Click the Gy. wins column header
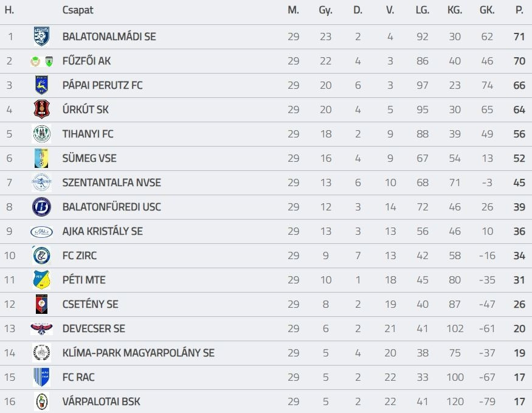The image size is (532, 413). pyautogui.click(x=325, y=10)
